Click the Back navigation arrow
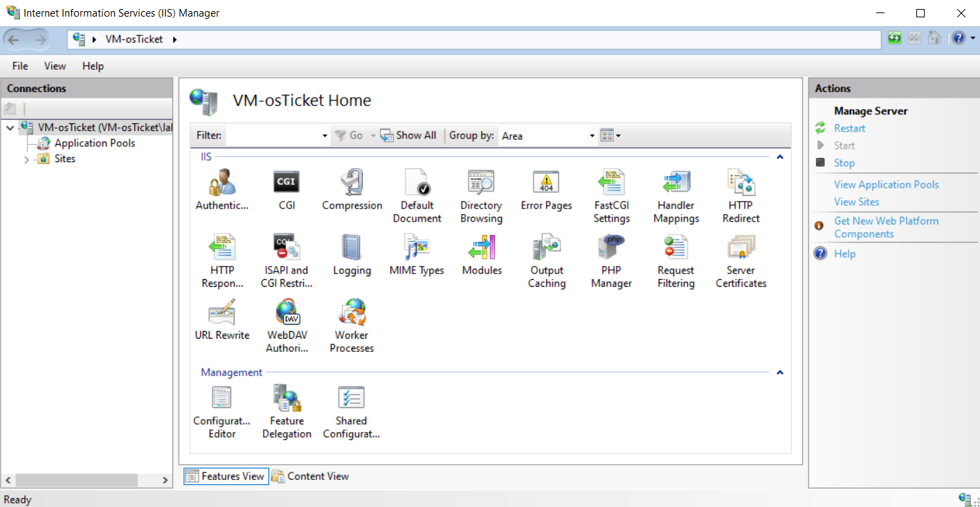Screen dimensions: 980x507 tap(14, 39)
